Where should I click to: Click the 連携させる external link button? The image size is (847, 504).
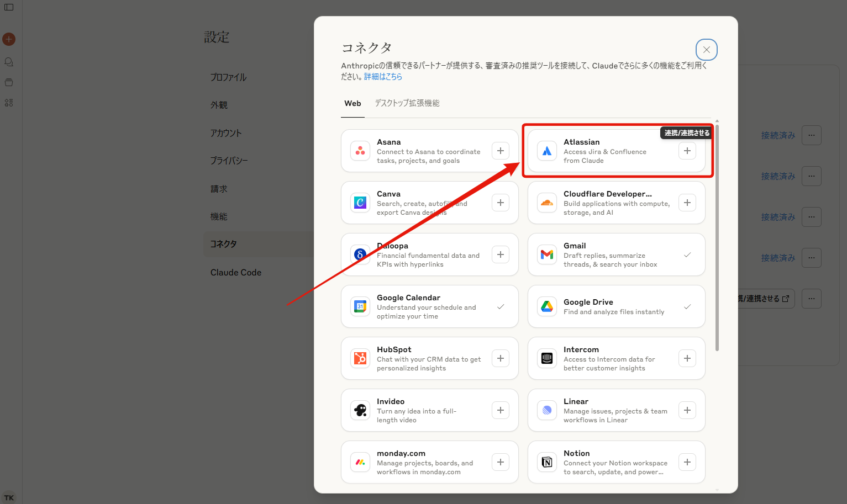click(x=766, y=299)
